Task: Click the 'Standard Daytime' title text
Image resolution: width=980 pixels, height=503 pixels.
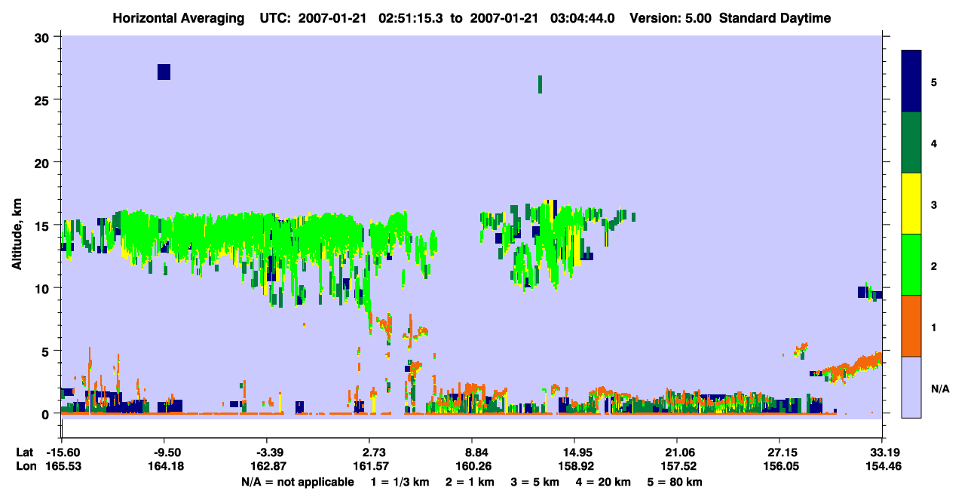Action: [775, 18]
